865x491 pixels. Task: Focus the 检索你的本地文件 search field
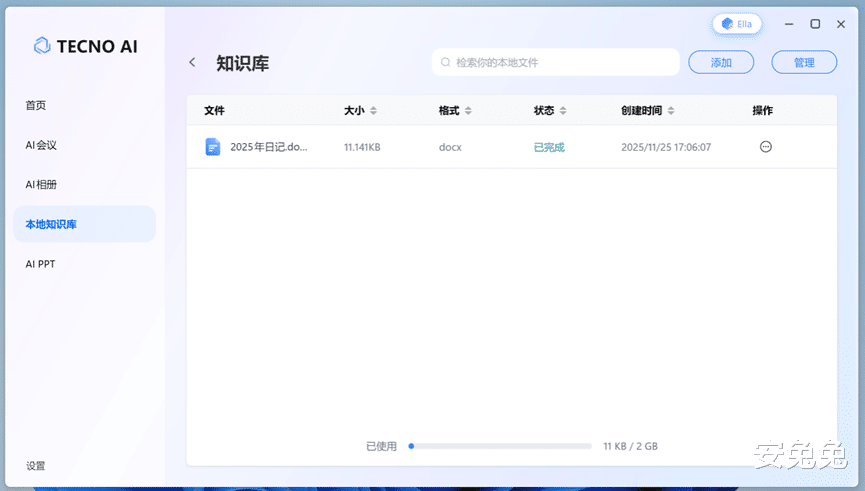pyautogui.click(x=556, y=62)
